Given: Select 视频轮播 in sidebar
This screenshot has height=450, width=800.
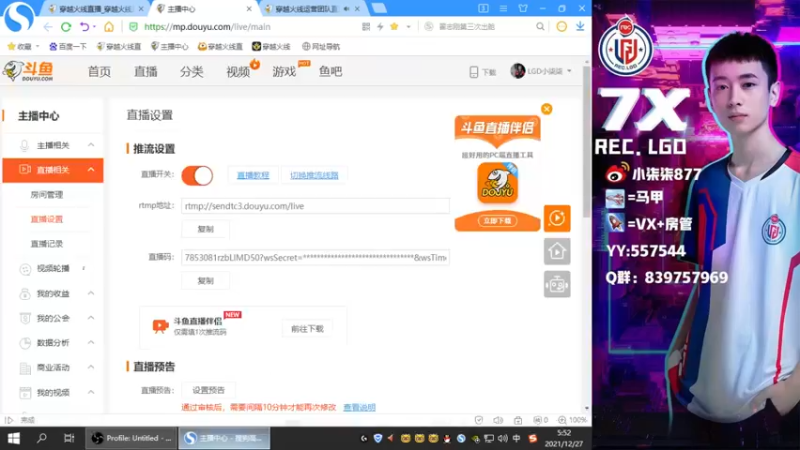Looking at the screenshot, I should point(53,268).
